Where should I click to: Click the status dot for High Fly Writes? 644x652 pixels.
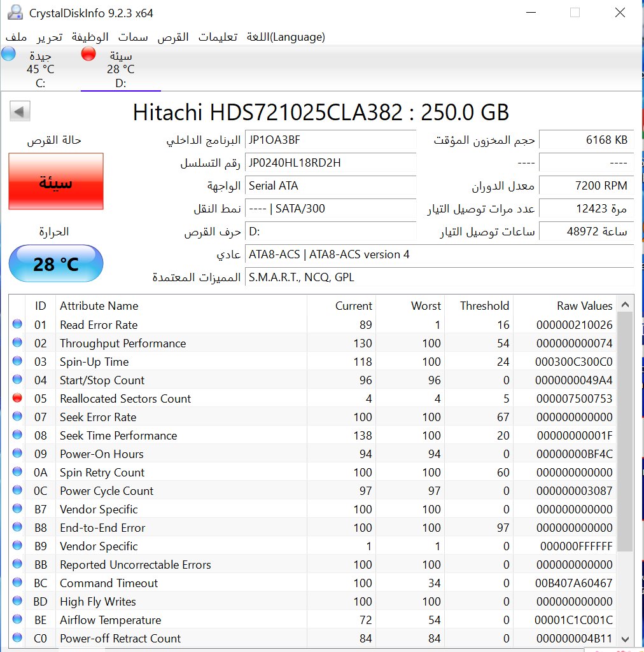(17, 600)
